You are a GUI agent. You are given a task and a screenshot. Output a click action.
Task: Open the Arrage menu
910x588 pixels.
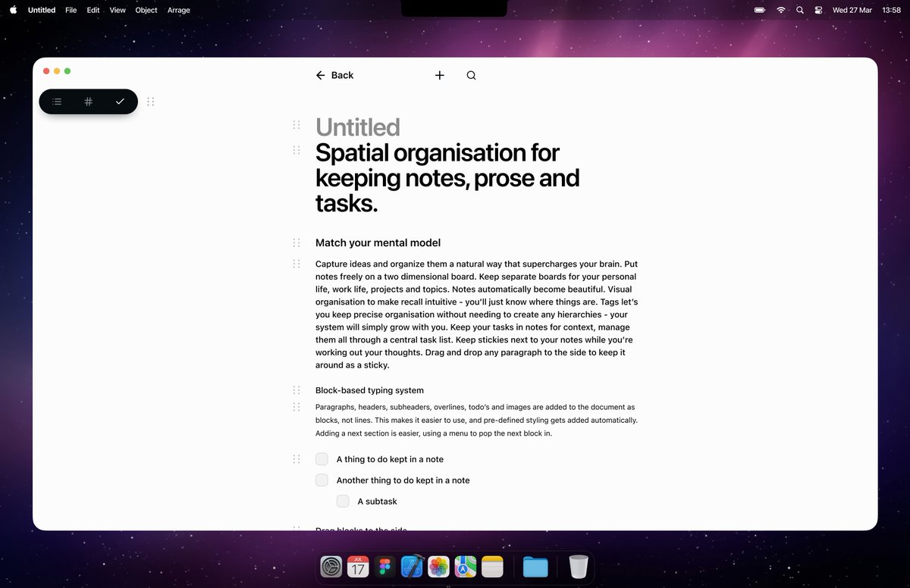[x=179, y=10]
